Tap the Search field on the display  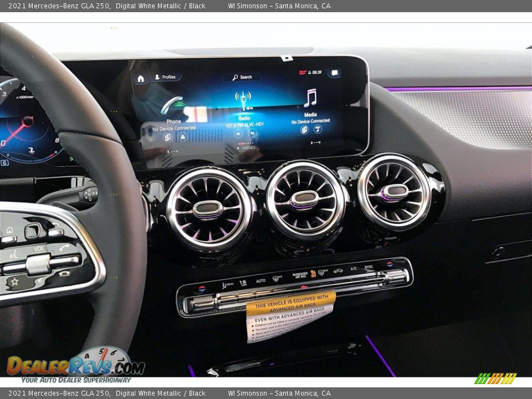(x=243, y=76)
